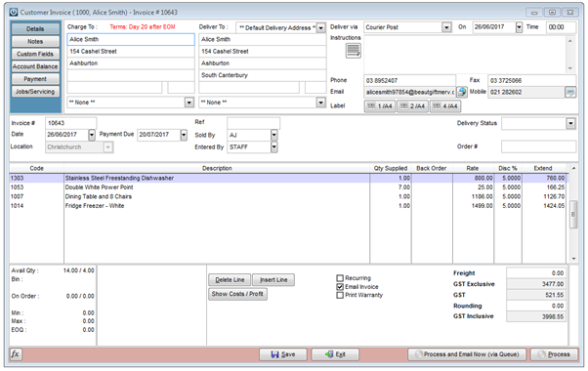Screen dimensions: 588x371
Task: Click the Ref input field
Action: 254,123
